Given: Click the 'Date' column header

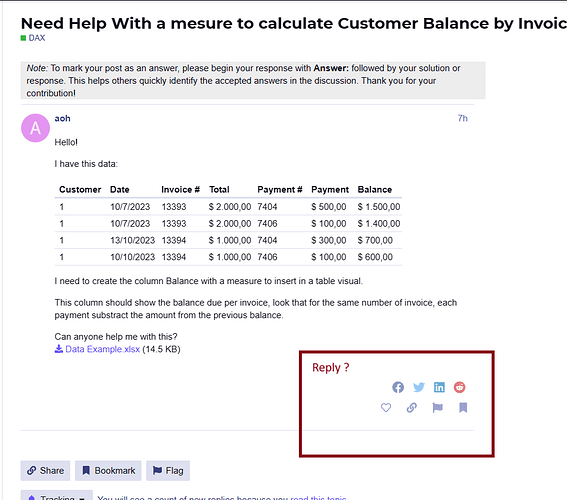Looking at the screenshot, I should click(x=120, y=189).
